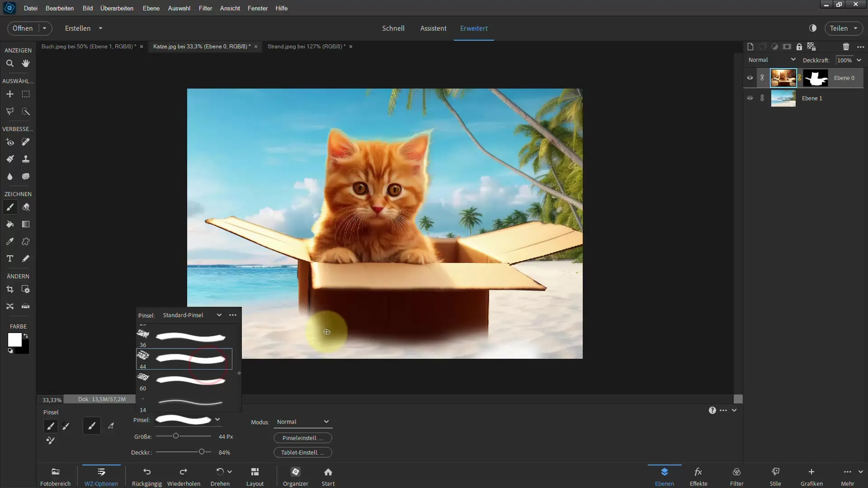
Task: Toggle visibility of Ebene 1
Action: click(750, 98)
